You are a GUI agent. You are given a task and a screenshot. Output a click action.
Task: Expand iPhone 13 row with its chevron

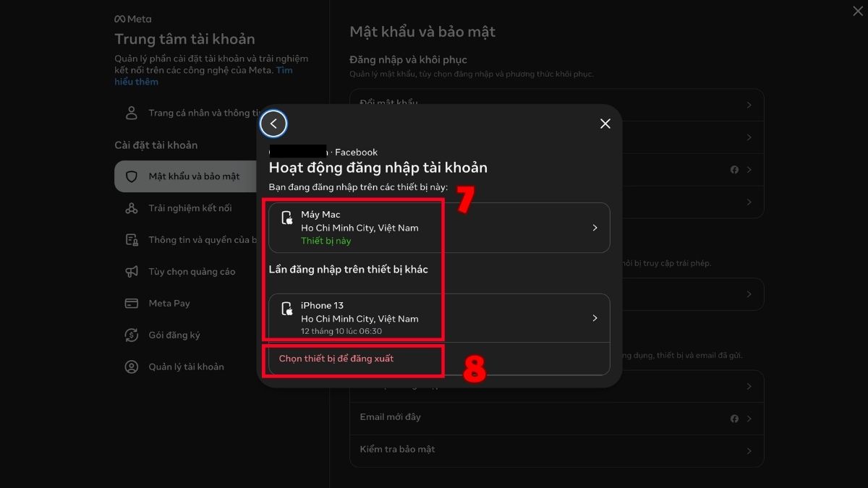(x=595, y=318)
